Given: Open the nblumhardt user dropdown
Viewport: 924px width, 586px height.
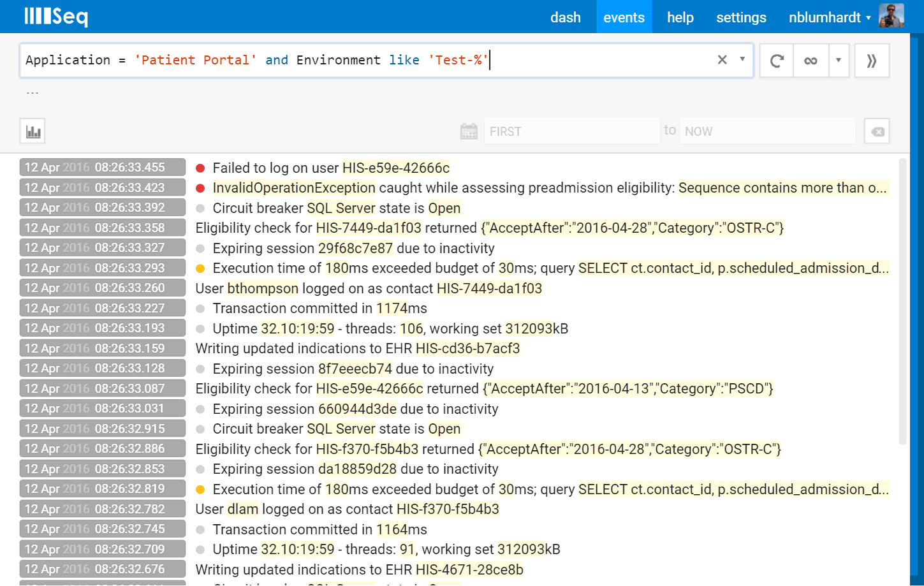Looking at the screenshot, I should [x=830, y=17].
